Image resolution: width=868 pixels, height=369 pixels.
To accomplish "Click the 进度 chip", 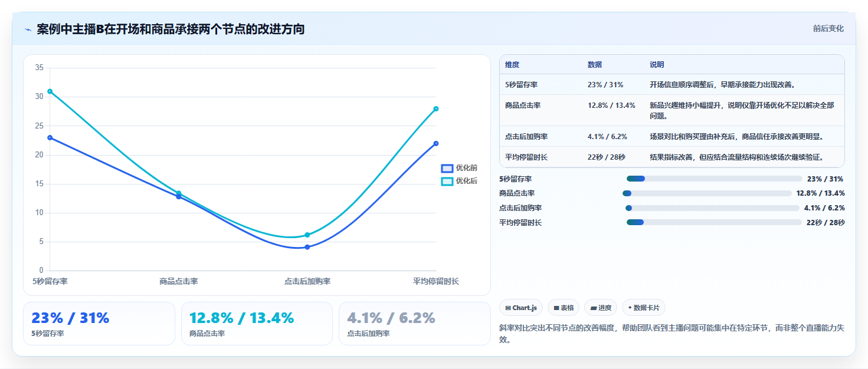I will (601, 308).
